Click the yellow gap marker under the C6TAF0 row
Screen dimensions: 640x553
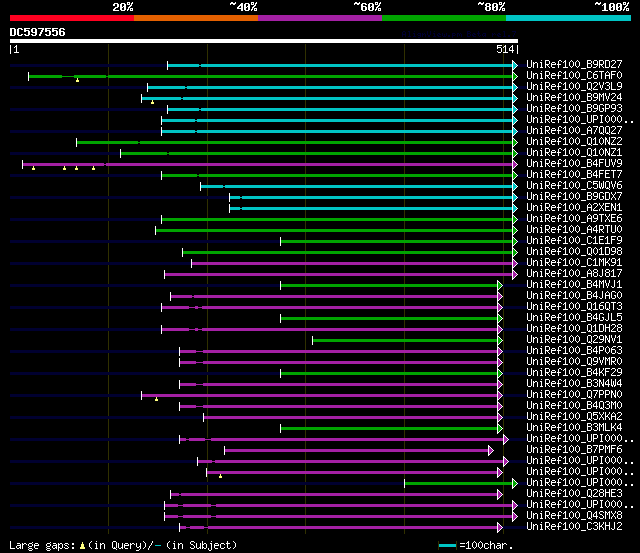coord(78,80)
